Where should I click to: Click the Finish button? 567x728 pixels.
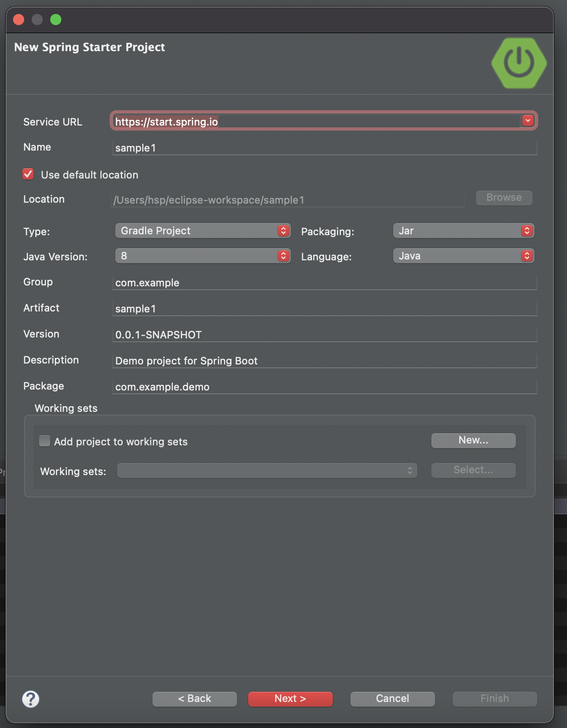coord(494,699)
